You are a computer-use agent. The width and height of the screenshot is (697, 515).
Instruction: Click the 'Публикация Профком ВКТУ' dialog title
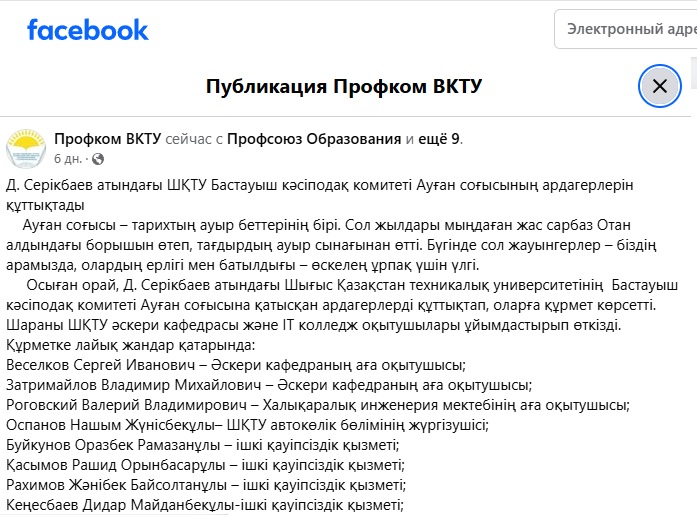point(344,87)
